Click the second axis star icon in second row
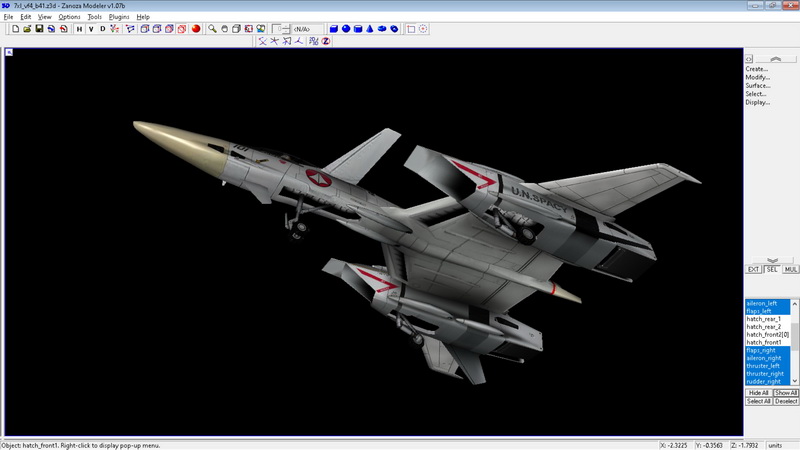The height and width of the screenshot is (450, 800). [x=274, y=41]
